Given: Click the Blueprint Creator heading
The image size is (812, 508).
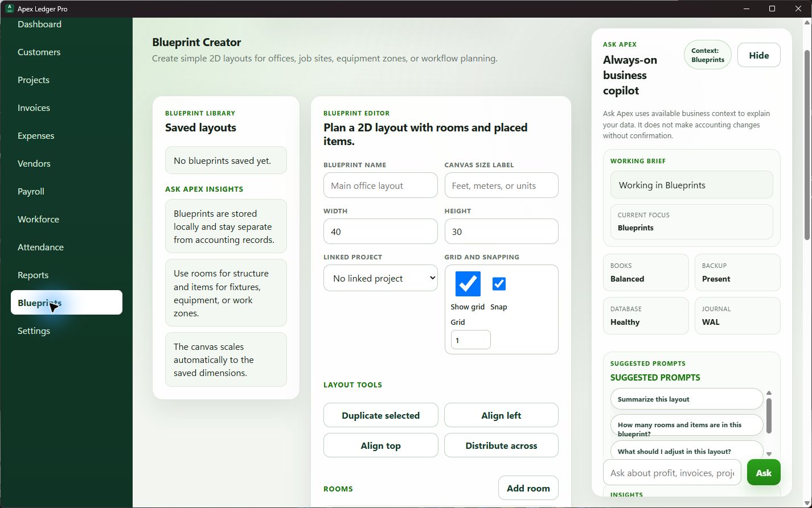Looking at the screenshot, I should pyautogui.click(x=196, y=42).
